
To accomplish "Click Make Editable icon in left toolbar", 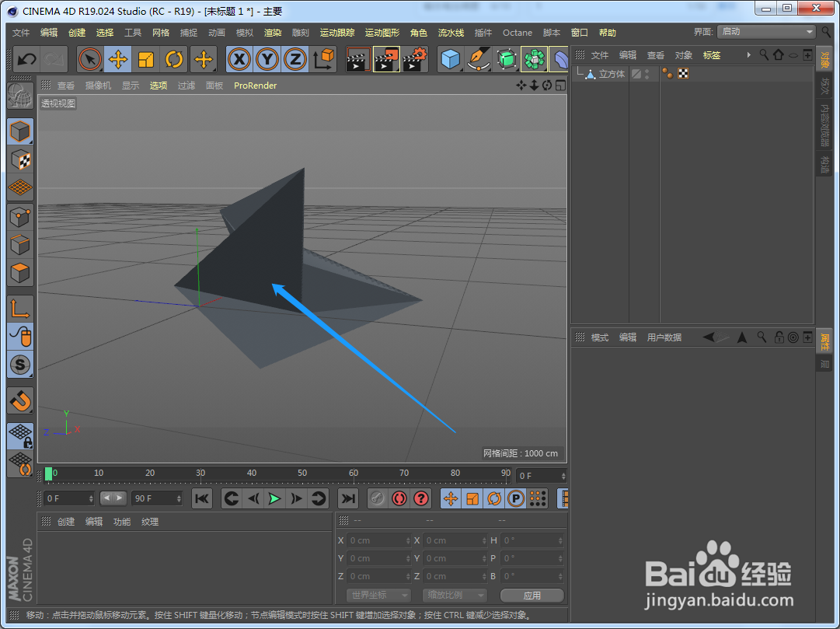I will [x=20, y=96].
